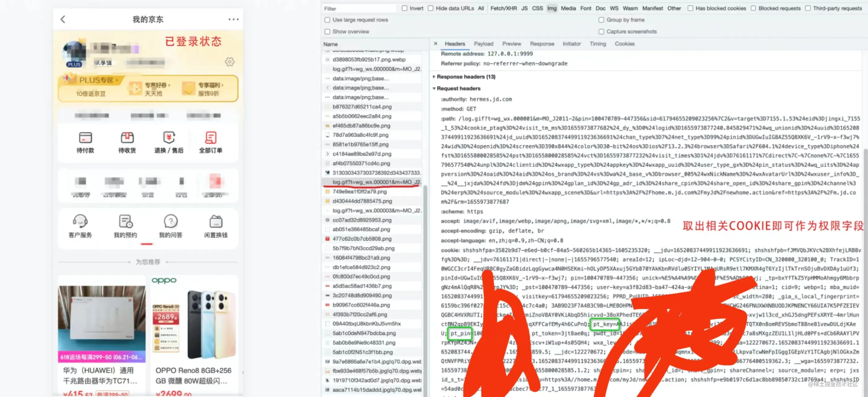Go back using the arrow in 我的京东 header
The height and width of the screenshot is (397, 868).
(x=63, y=20)
